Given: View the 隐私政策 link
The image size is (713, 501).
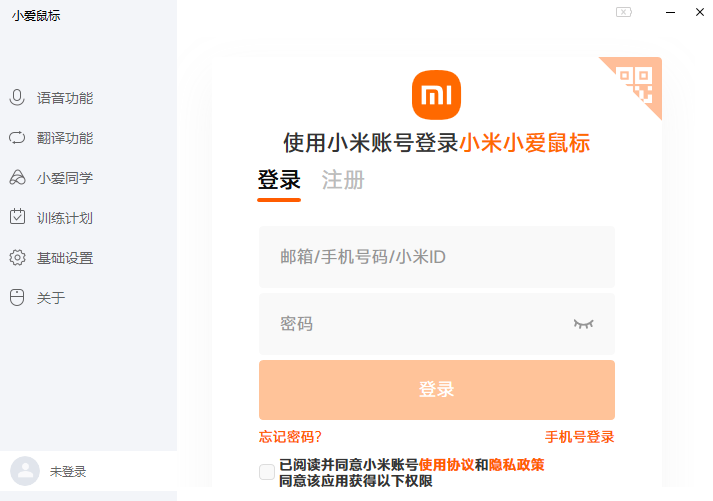Looking at the screenshot, I should pos(516,465).
